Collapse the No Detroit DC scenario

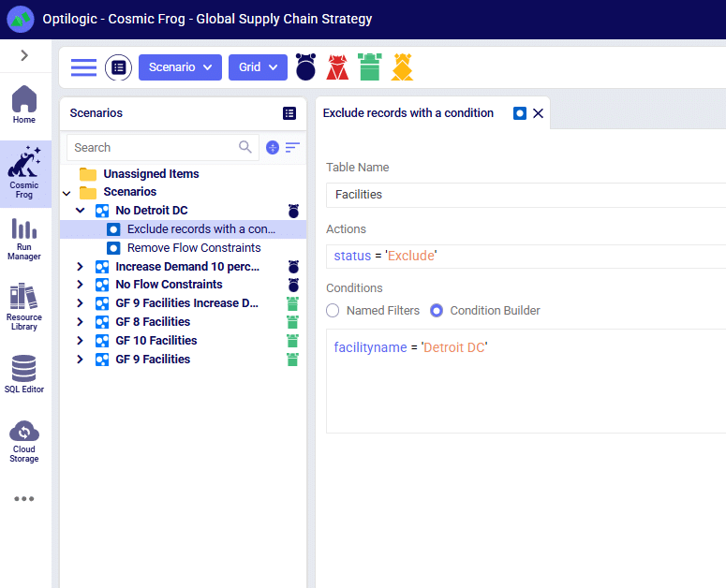81,211
